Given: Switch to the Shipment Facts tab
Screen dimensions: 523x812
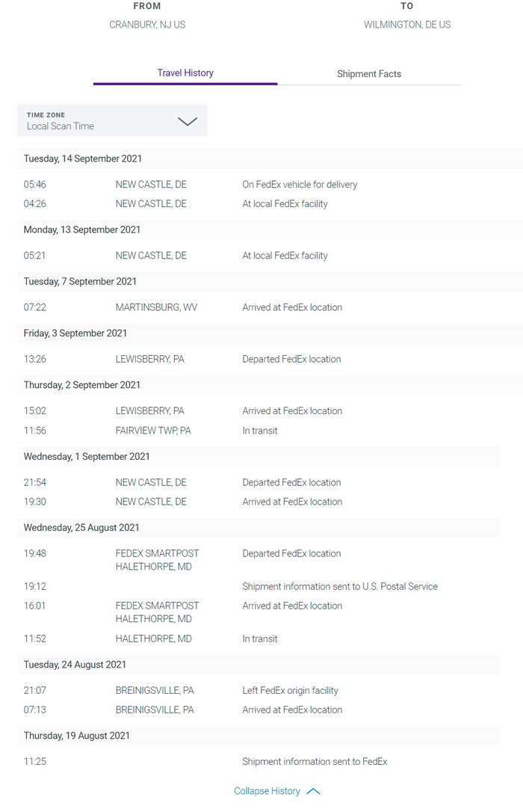Looking at the screenshot, I should click(x=368, y=74).
